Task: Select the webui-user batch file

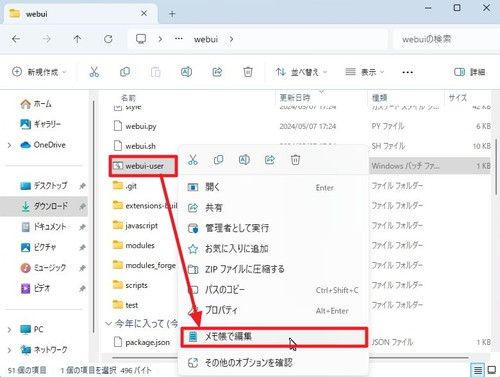Action: tap(143, 166)
